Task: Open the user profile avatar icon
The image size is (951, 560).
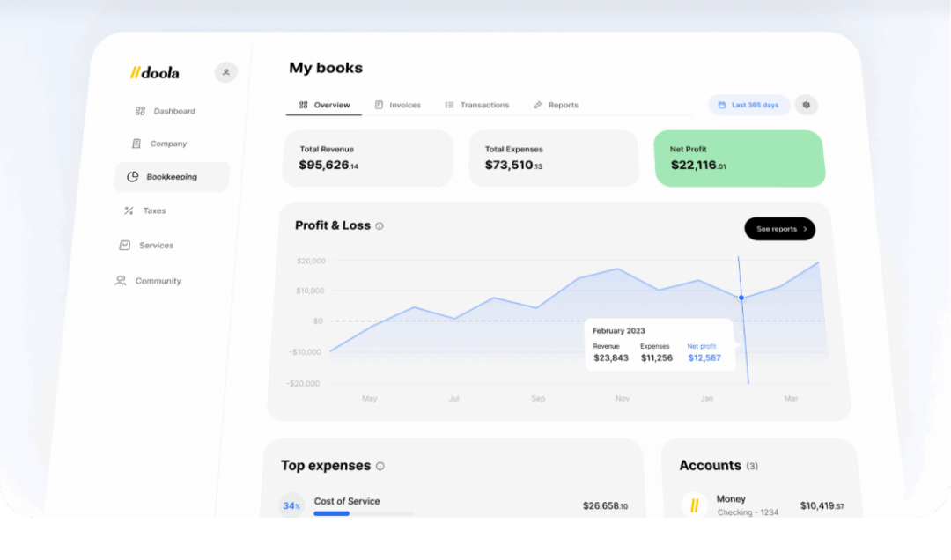Action: tap(225, 72)
